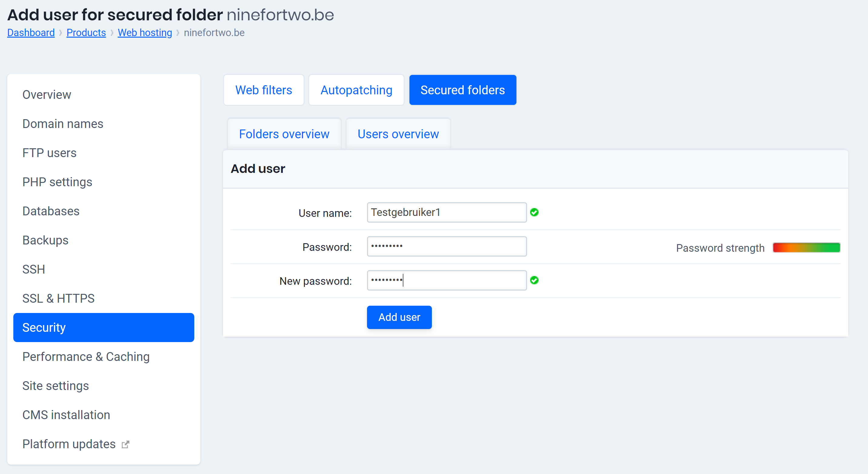Viewport: 868px width, 474px height.
Task: Follow the Web hosting breadcrumb link
Action: tap(145, 32)
